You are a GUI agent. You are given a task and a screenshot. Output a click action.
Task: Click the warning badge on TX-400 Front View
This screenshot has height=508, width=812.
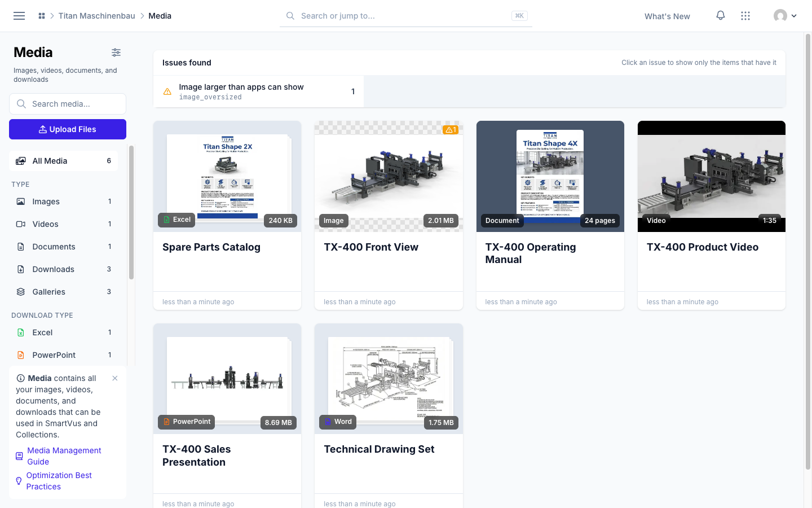click(451, 130)
